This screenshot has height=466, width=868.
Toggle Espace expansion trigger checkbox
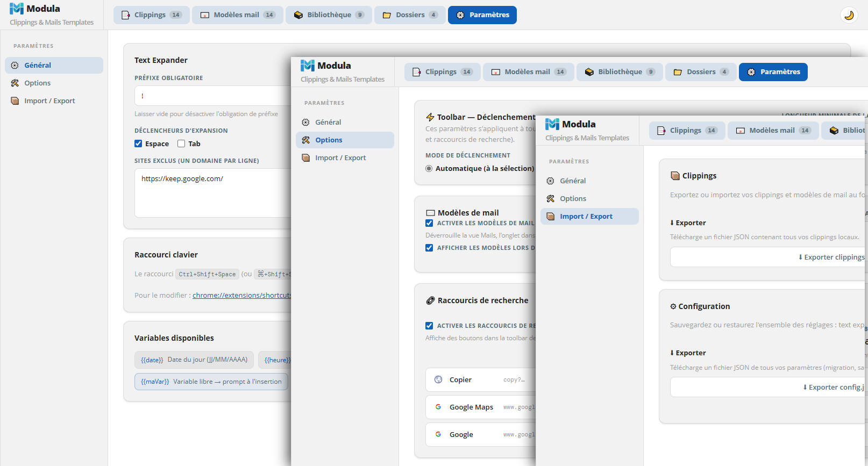pos(138,144)
